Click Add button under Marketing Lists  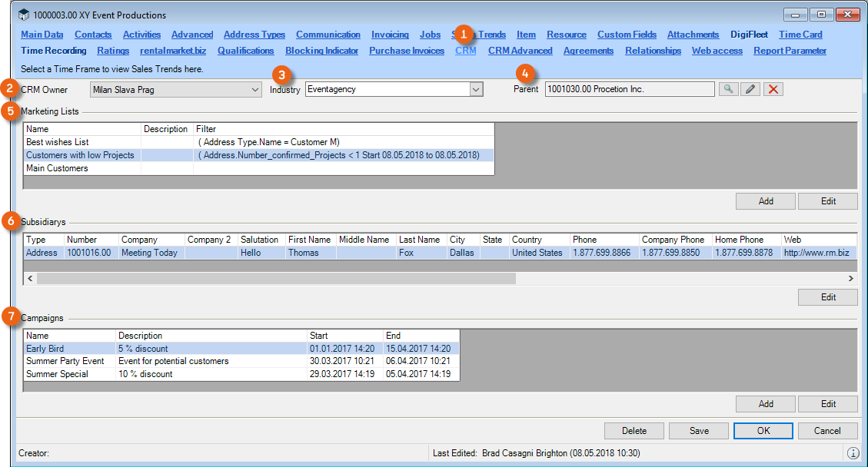click(x=765, y=201)
